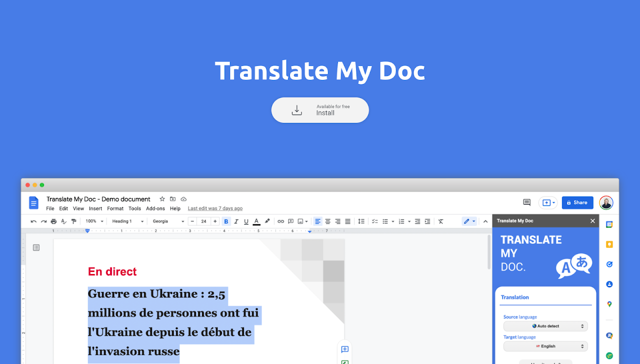Viewport: 640px width, 364px height.
Task: Collapse the menus with the caret
Action: point(485,221)
